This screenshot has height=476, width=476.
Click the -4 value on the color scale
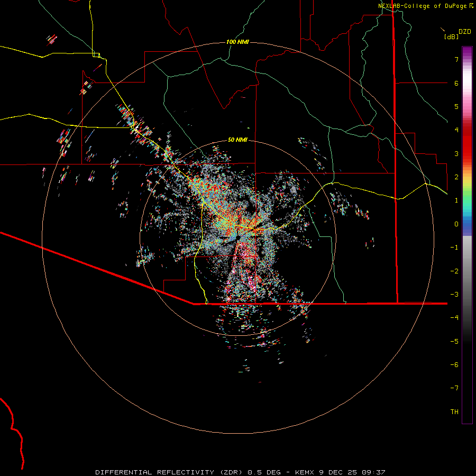coord(454,318)
